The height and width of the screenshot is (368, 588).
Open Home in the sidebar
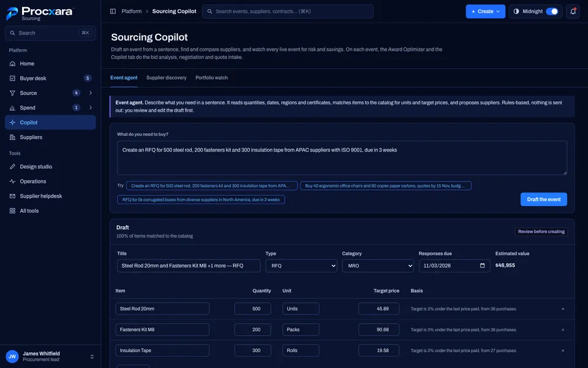[x=50, y=63]
